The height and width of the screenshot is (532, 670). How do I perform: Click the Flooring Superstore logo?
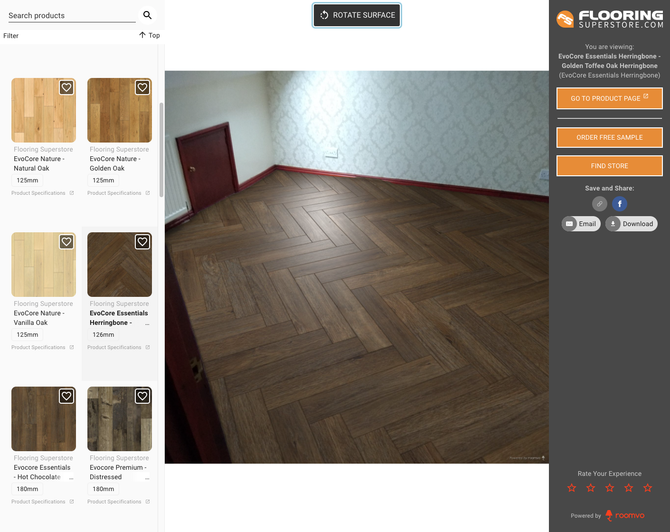[x=609, y=19]
